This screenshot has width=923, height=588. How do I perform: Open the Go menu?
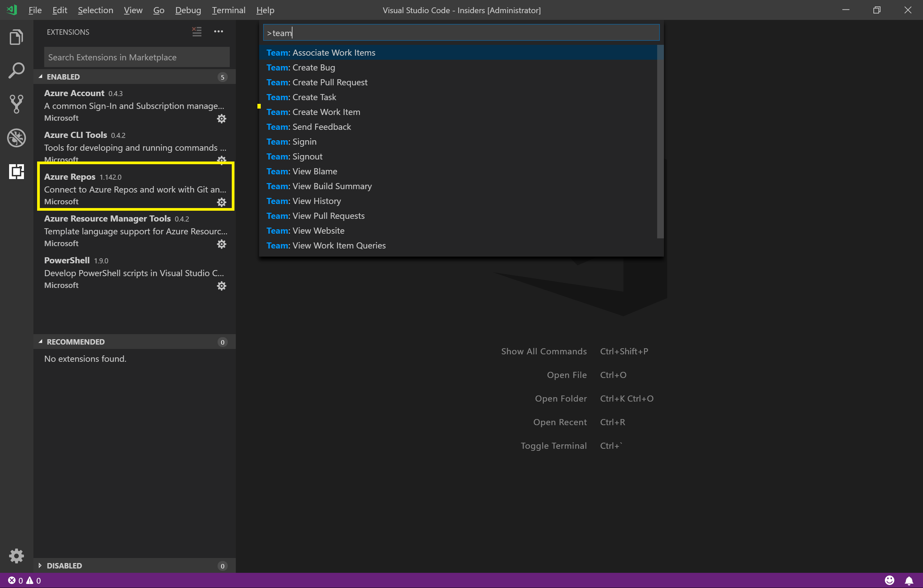click(x=158, y=10)
